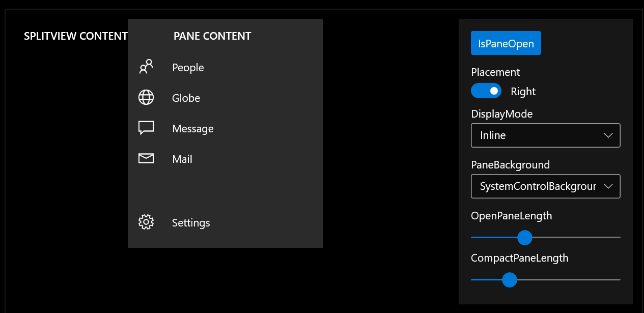
Task: Switch the Placement toggle off
Action: (486, 91)
